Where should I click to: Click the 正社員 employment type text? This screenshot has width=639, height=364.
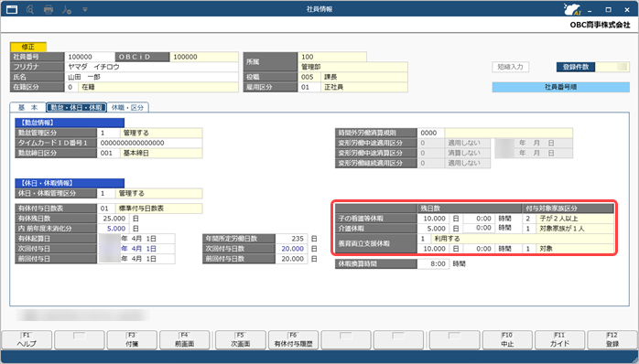tap(334, 87)
